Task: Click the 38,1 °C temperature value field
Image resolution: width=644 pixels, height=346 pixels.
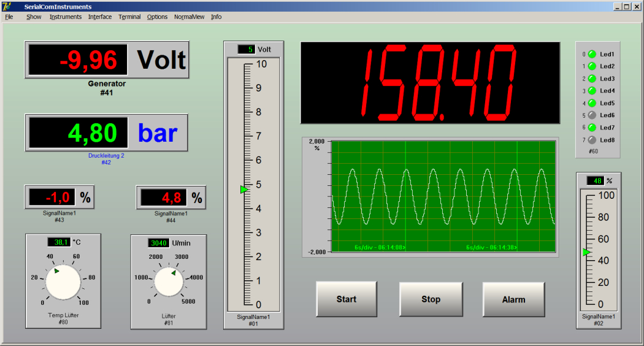Action: (x=59, y=242)
